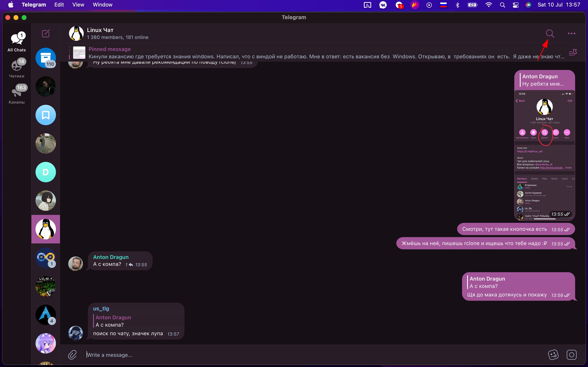
Task: Open the pinned messages list icon
Action: (x=572, y=52)
